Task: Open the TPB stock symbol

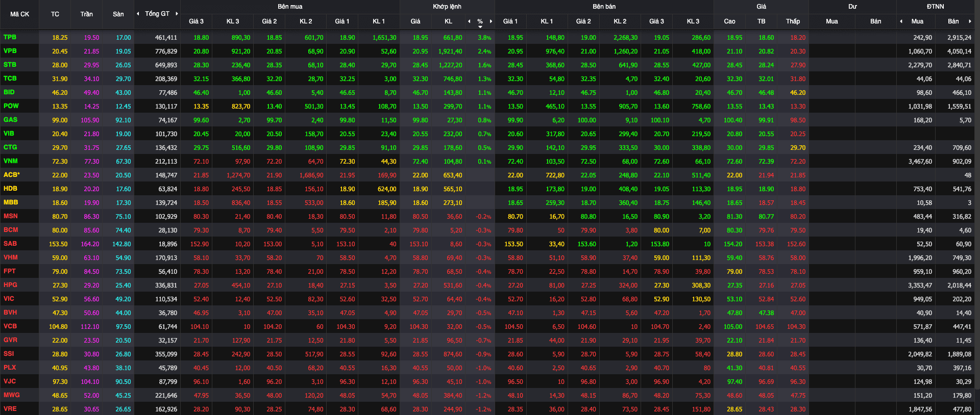Action: [10, 37]
